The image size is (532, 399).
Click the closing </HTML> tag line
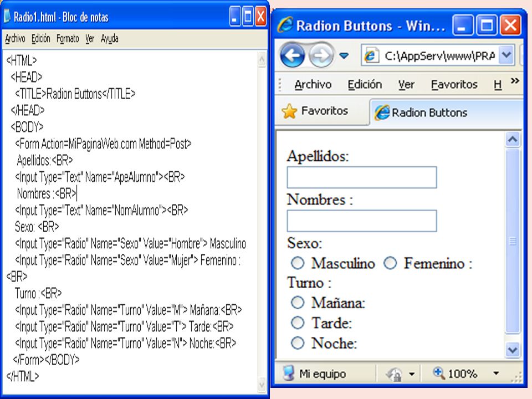(x=23, y=376)
